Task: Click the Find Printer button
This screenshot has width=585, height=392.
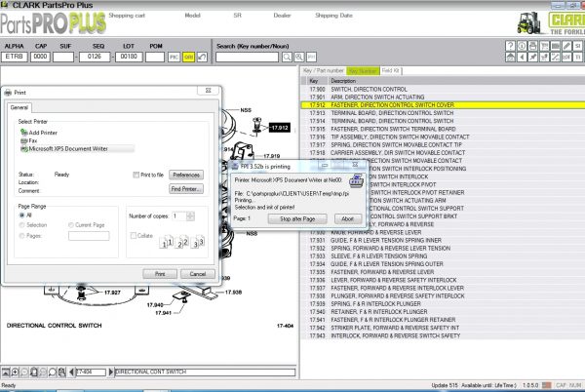Action: 186,189
